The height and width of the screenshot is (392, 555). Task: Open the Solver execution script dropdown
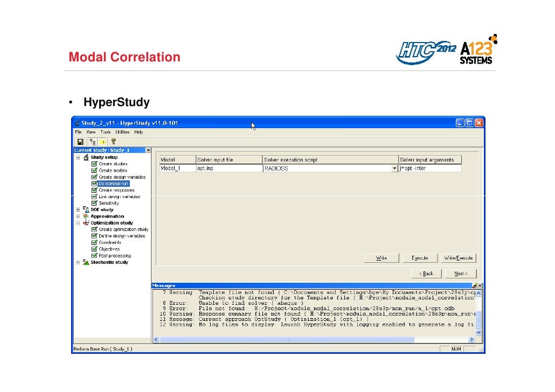click(x=394, y=169)
